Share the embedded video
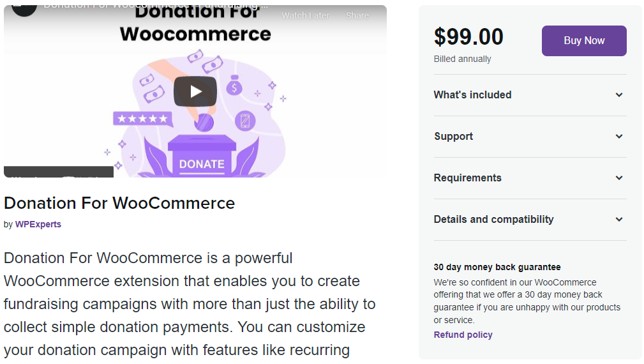 pos(357,15)
